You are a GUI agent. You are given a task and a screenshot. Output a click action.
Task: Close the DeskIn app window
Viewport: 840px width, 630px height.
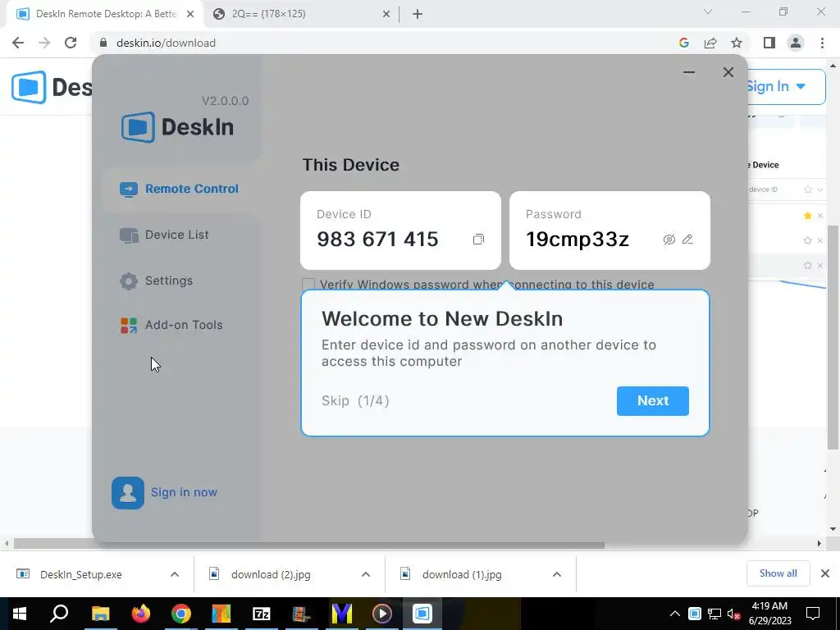[728, 72]
